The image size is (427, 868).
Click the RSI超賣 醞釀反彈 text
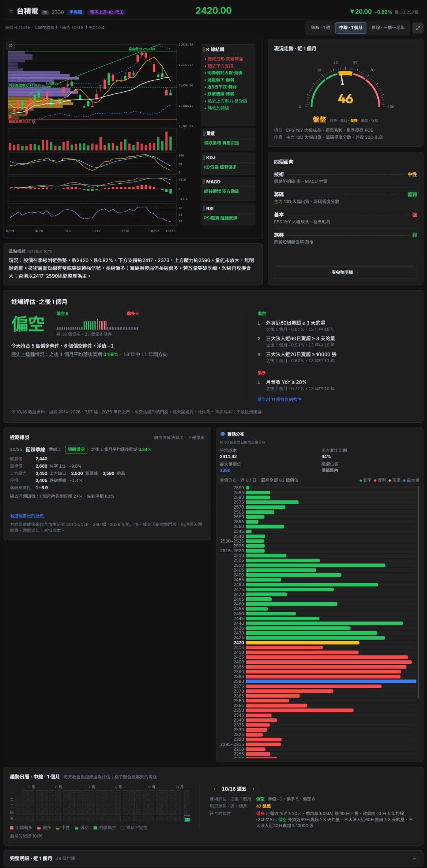[x=221, y=218]
